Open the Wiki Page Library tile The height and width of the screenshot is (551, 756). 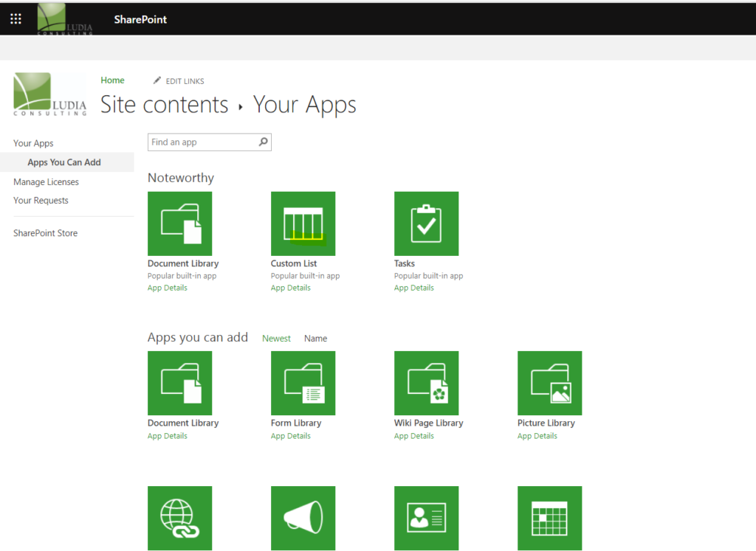[426, 383]
